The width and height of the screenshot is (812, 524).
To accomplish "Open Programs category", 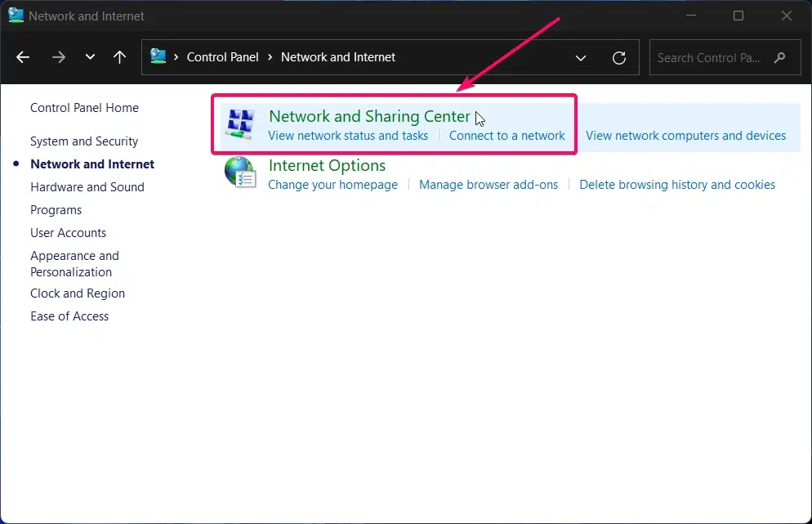I will (x=56, y=210).
